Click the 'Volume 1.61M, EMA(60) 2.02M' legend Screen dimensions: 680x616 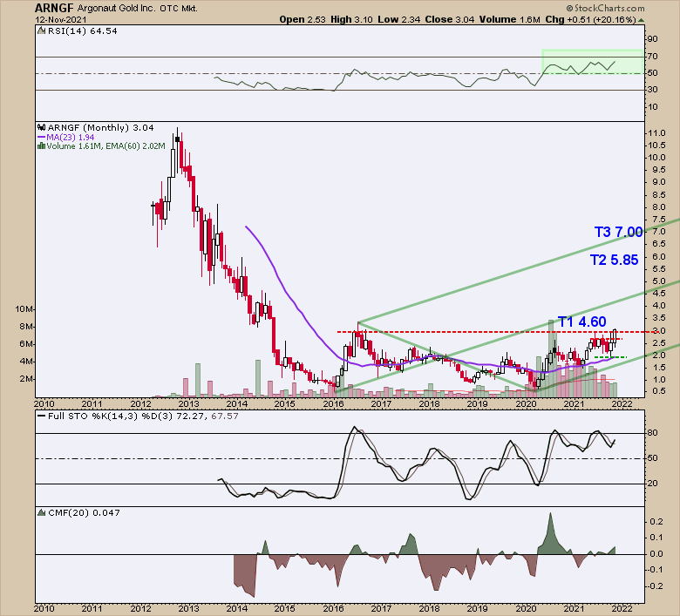coord(105,146)
